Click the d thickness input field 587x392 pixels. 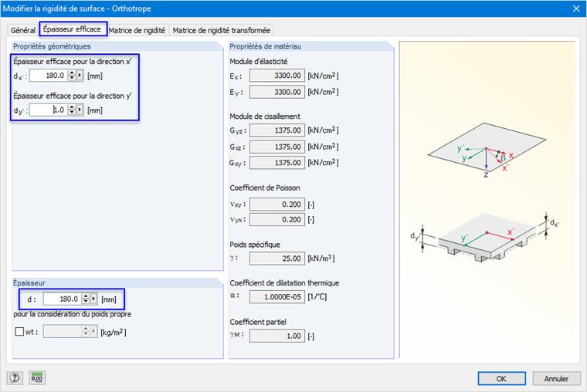62,299
